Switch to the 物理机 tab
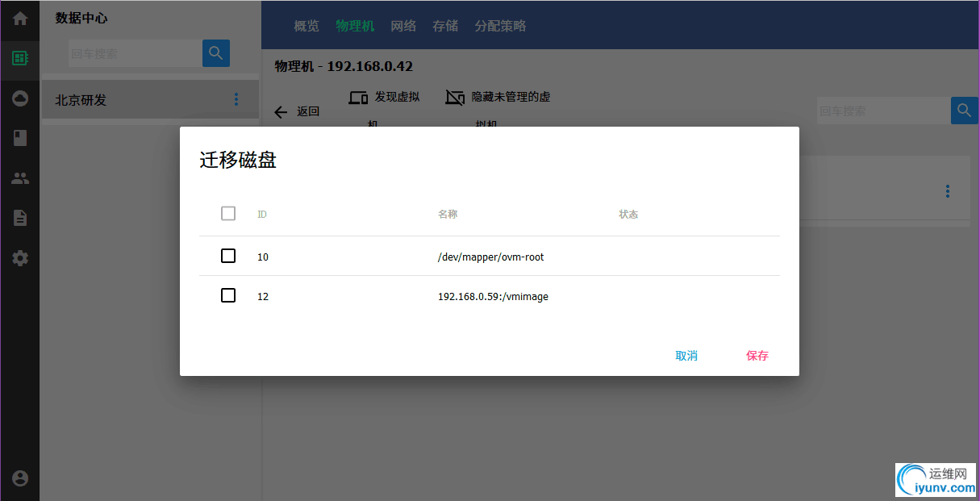This screenshot has height=501, width=980. pos(356,26)
